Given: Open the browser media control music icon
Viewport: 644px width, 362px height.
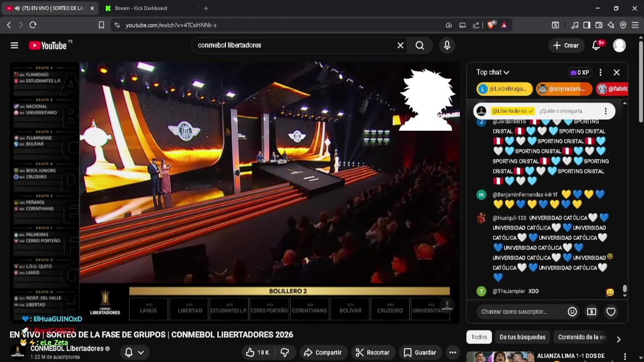Looking at the screenshot, I should [x=575, y=25].
